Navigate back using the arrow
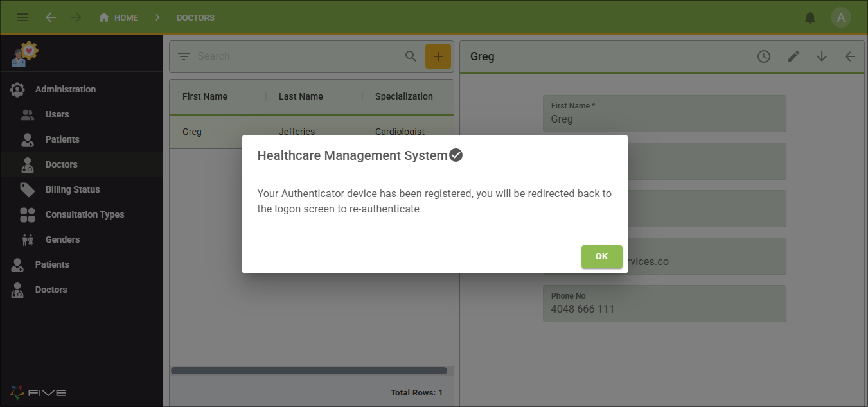This screenshot has height=407, width=868. tap(51, 17)
